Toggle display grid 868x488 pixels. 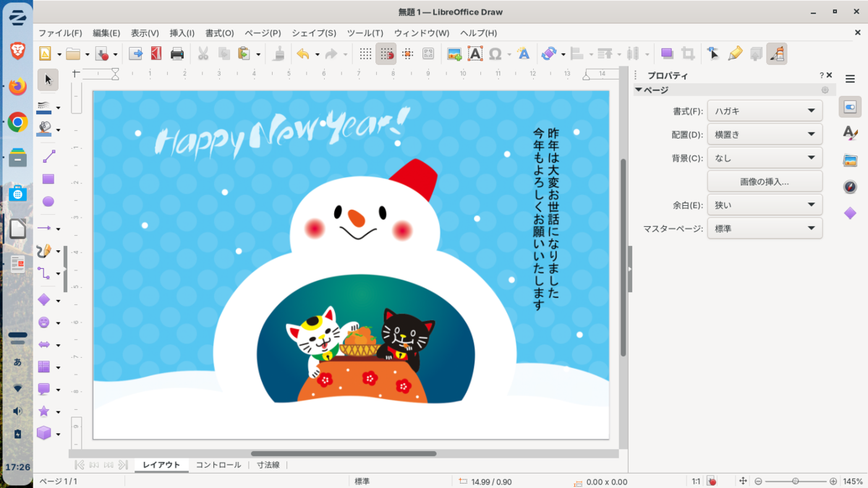click(x=366, y=53)
